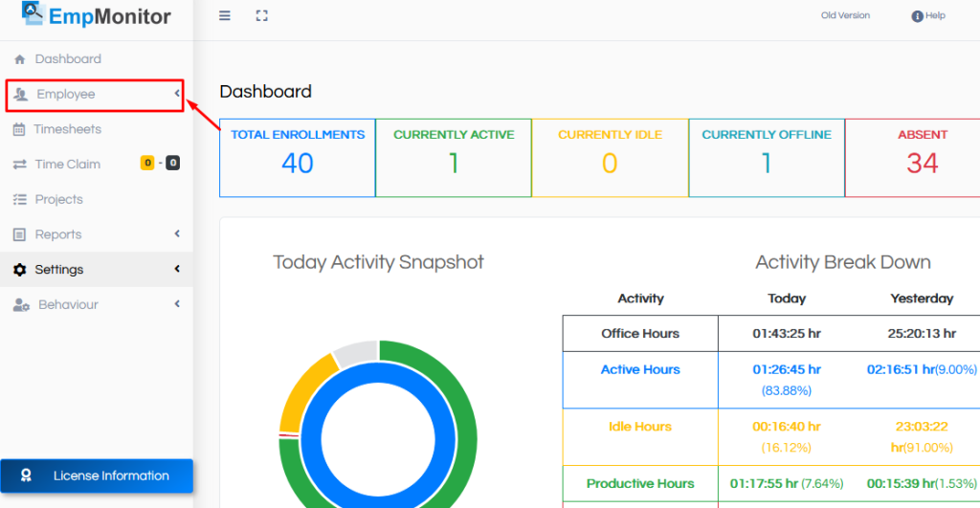Open the Timesheets menu item

(97, 129)
